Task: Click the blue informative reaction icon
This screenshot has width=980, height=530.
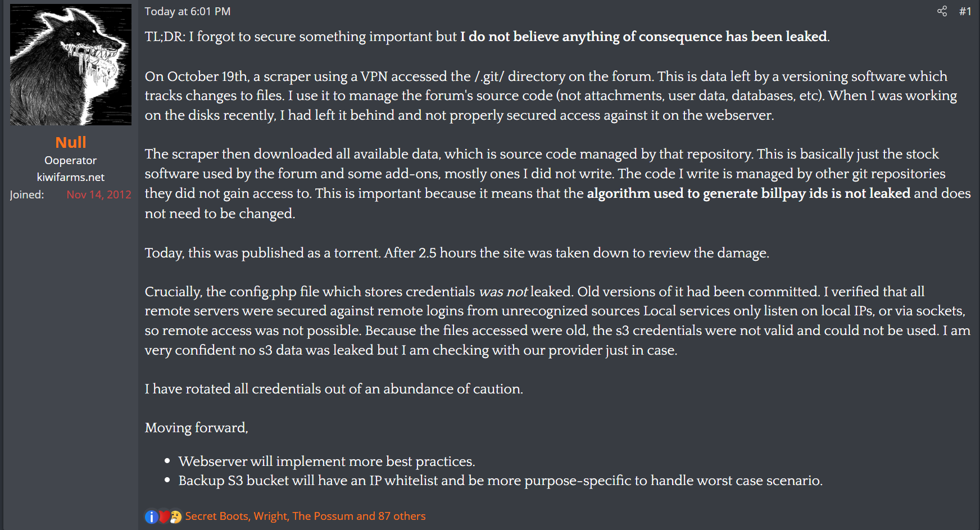Action: [151, 517]
